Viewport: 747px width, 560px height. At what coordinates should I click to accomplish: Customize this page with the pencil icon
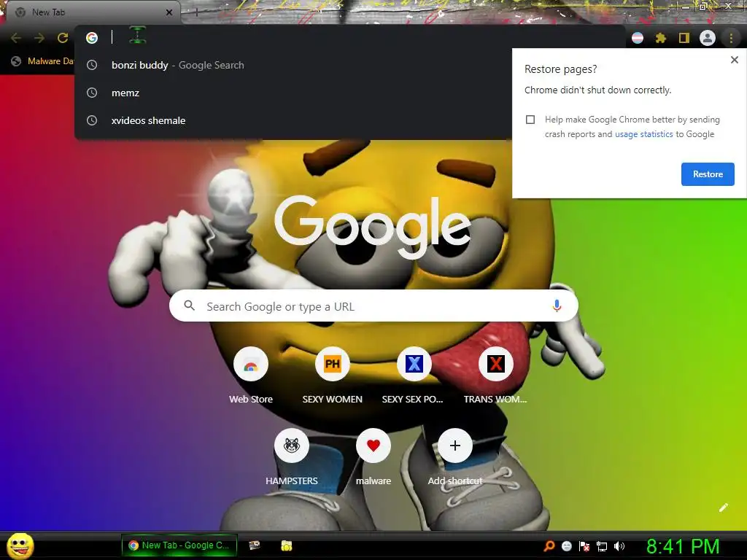[x=723, y=507]
